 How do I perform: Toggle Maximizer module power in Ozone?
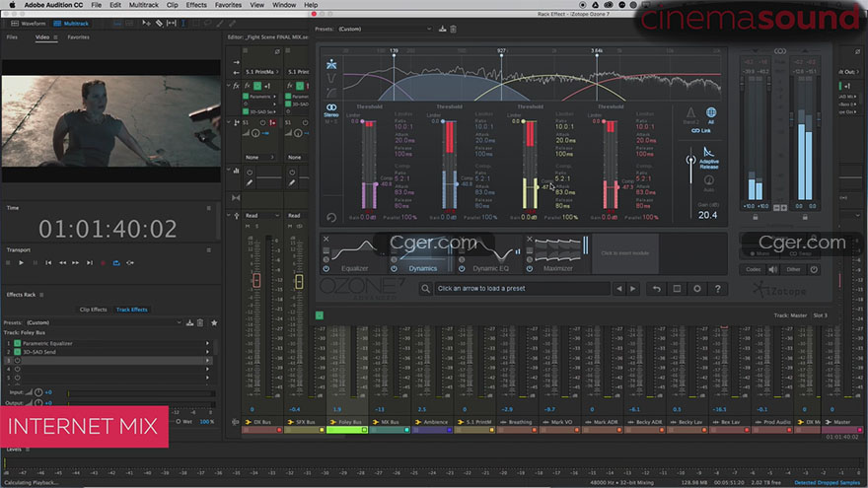(530, 268)
